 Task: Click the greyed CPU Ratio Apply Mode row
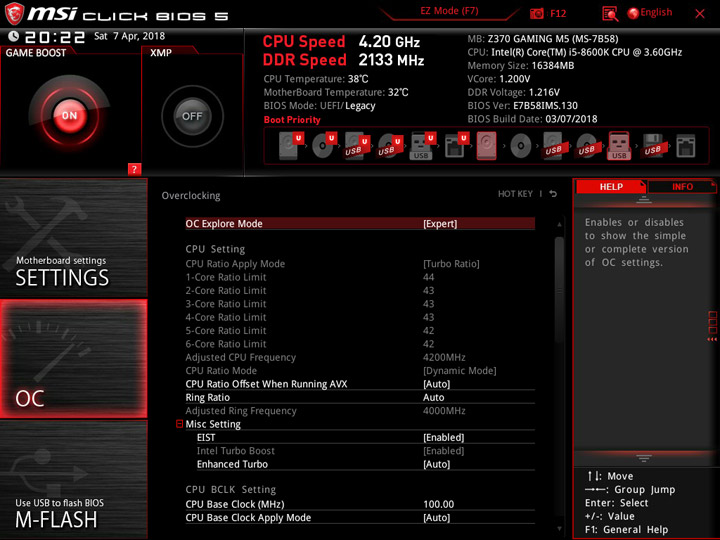360,264
